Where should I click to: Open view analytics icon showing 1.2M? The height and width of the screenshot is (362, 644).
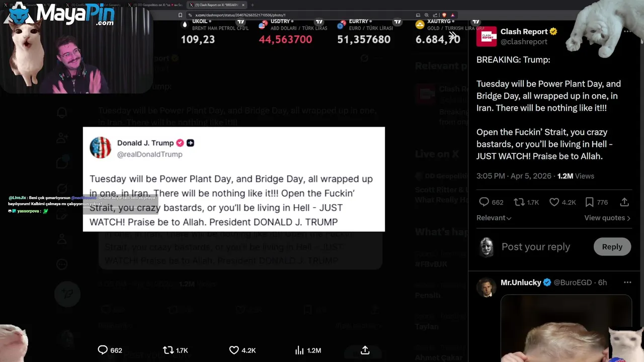coord(300,350)
